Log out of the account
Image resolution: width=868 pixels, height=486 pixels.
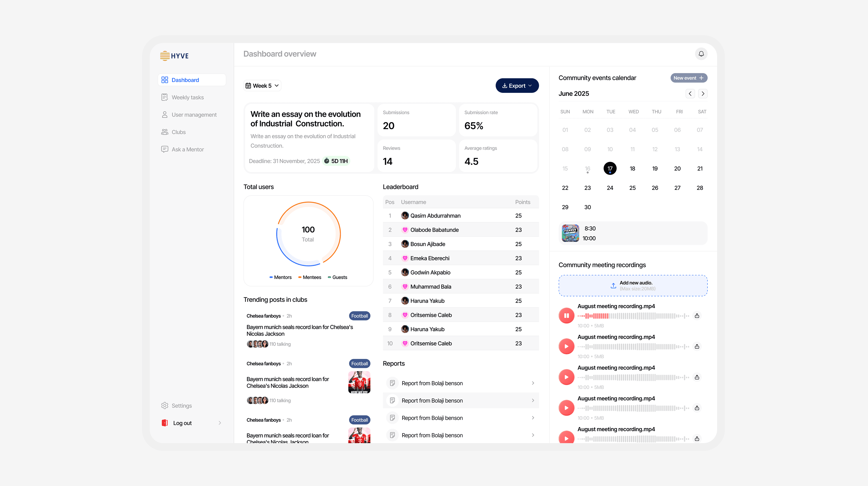point(182,423)
